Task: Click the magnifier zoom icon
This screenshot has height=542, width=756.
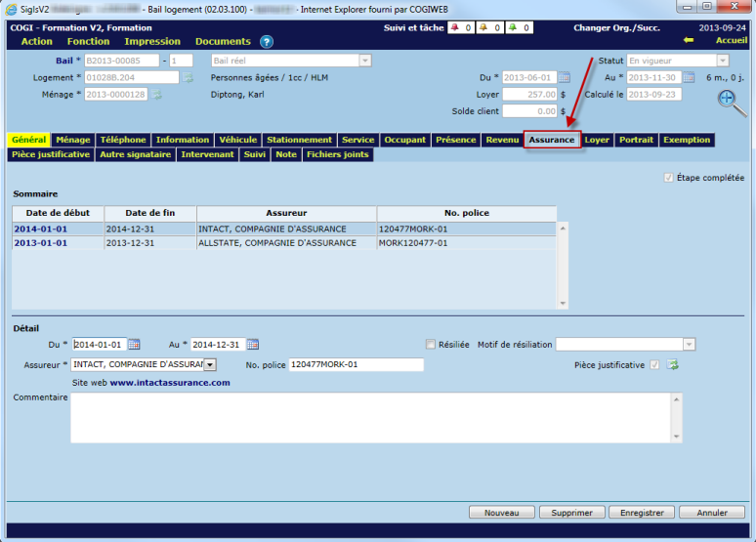Action: coord(727,99)
